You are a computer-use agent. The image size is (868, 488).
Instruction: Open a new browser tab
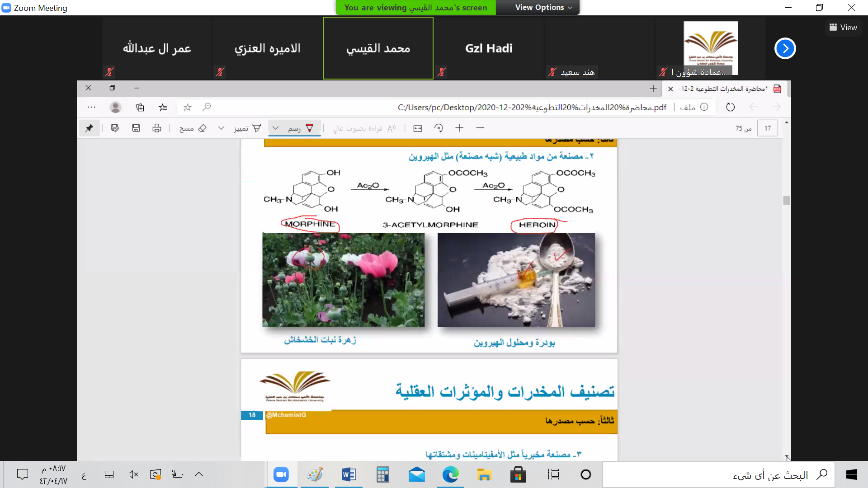click(x=653, y=89)
